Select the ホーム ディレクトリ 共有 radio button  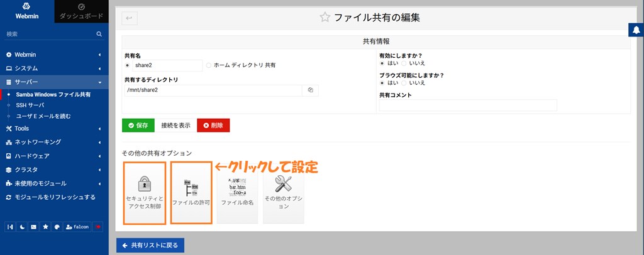point(209,65)
